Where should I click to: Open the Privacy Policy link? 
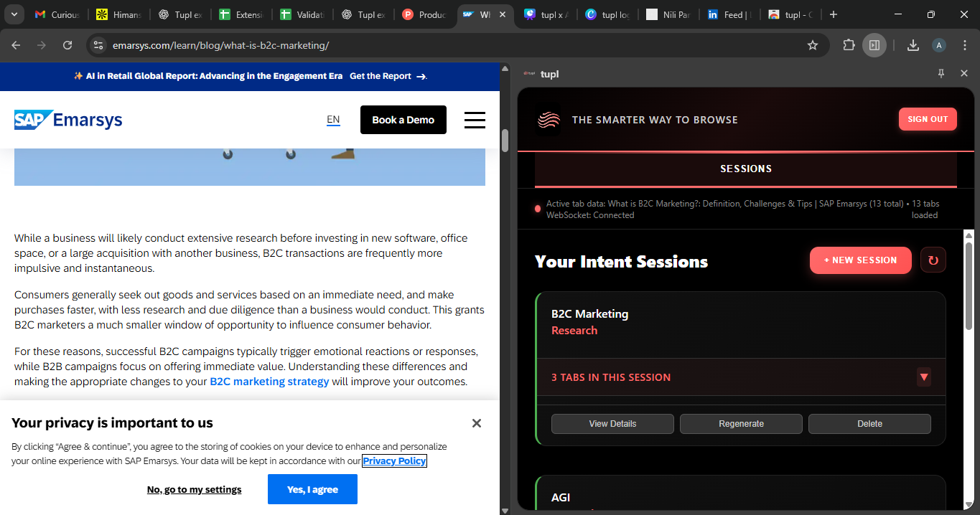click(x=394, y=461)
